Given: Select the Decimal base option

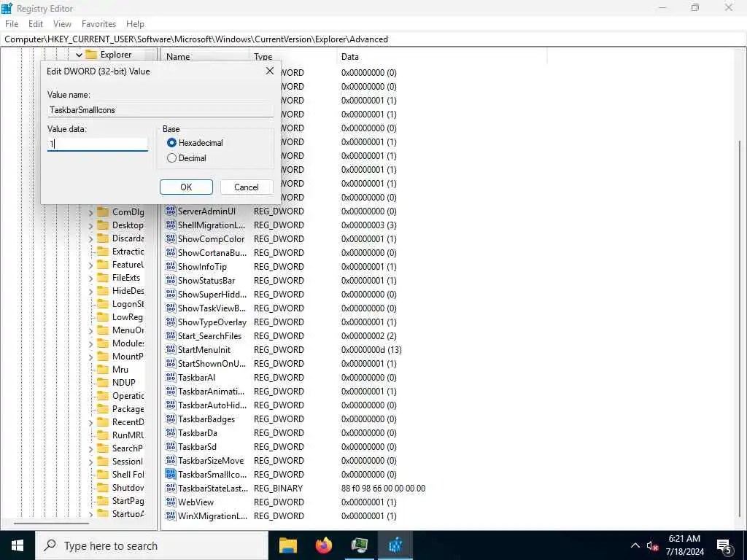Looking at the screenshot, I should [x=172, y=158].
